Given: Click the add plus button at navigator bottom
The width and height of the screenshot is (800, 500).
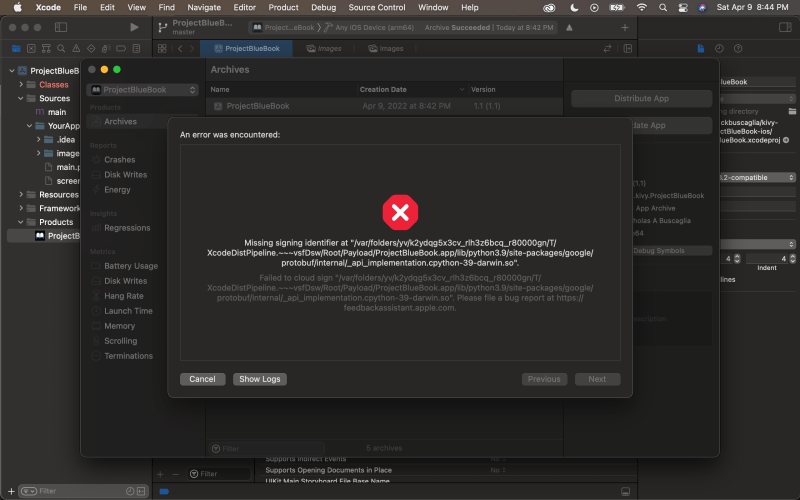Looking at the screenshot, I should (x=11, y=491).
